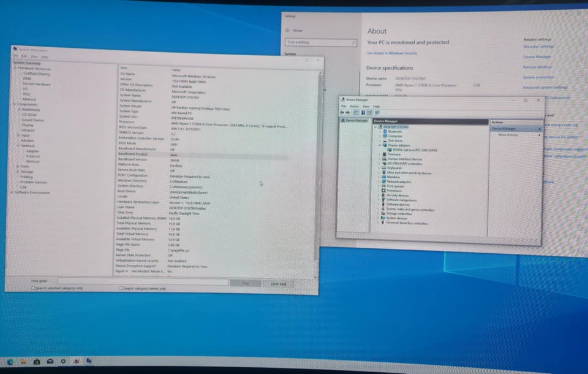Open the Edit menu in System Information
Screen dimensions: 588x374
click(x=24, y=56)
